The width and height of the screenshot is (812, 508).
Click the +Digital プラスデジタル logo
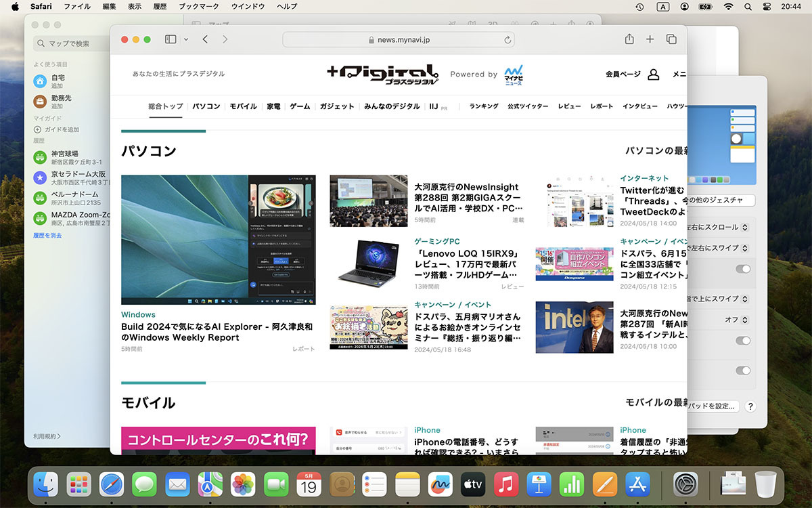pos(383,74)
